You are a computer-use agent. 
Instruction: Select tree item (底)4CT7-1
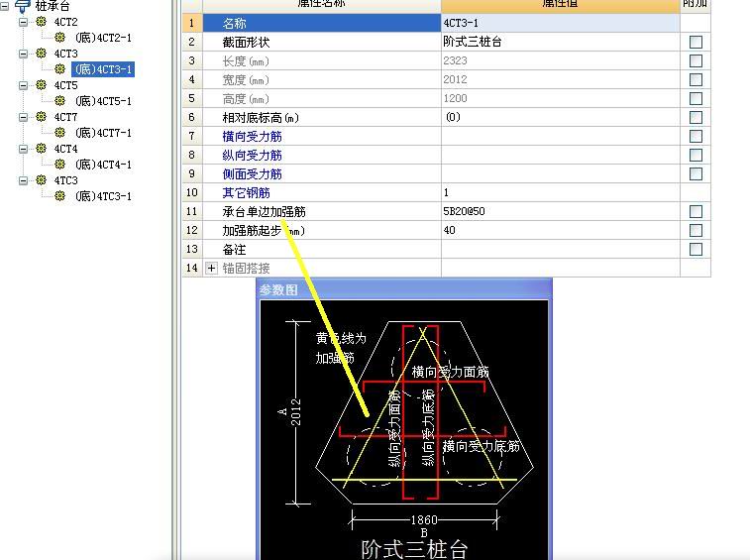point(103,133)
